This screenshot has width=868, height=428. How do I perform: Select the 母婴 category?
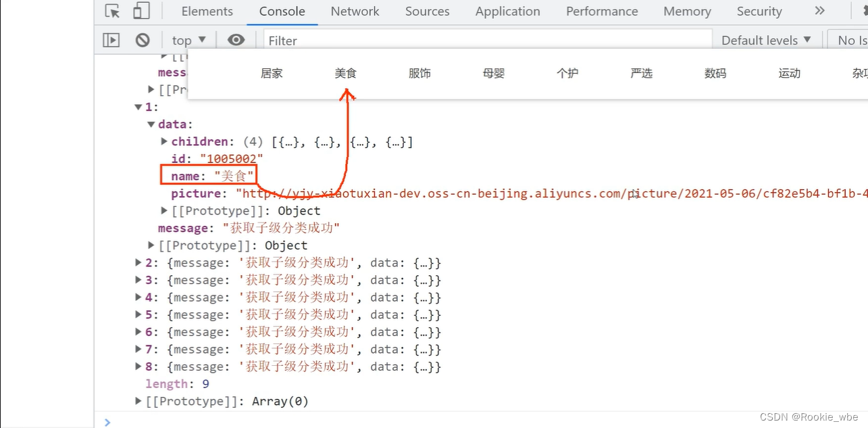494,73
